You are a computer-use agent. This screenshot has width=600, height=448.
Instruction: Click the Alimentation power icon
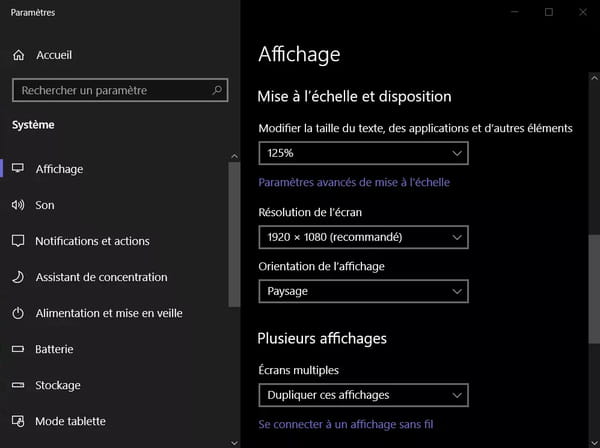coord(18,313)
